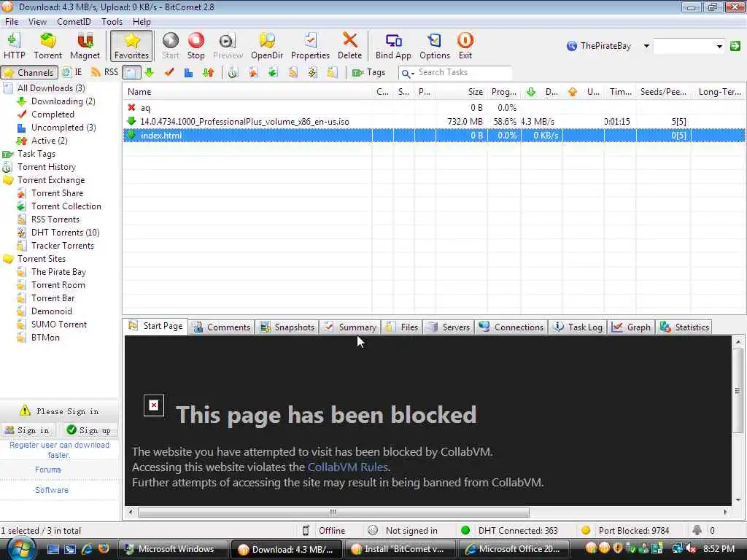This screenshot has height=560, width=747.
Task: Open the Help menu
Action: point(142,22)
